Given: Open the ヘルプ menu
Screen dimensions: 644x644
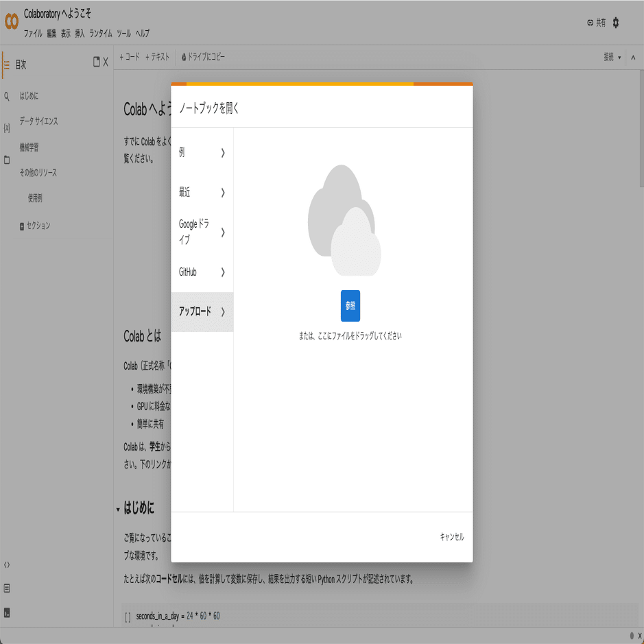Looking at the screenshot, I should pos(143,34).
